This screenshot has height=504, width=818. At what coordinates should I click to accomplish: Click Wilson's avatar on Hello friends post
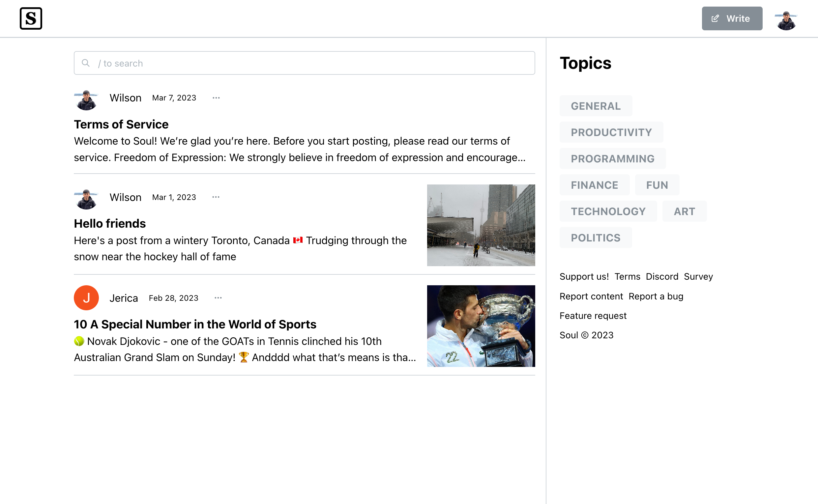[86, 199]
